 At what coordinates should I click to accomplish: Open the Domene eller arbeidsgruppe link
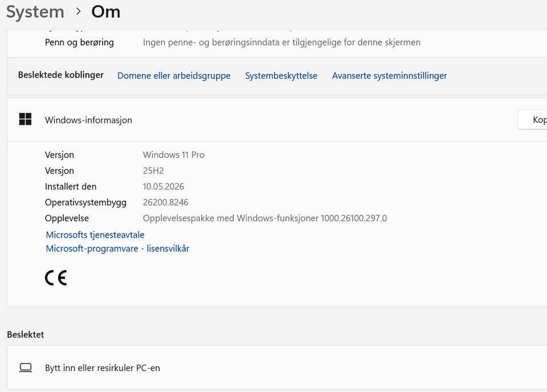click(x=174, y=76)
